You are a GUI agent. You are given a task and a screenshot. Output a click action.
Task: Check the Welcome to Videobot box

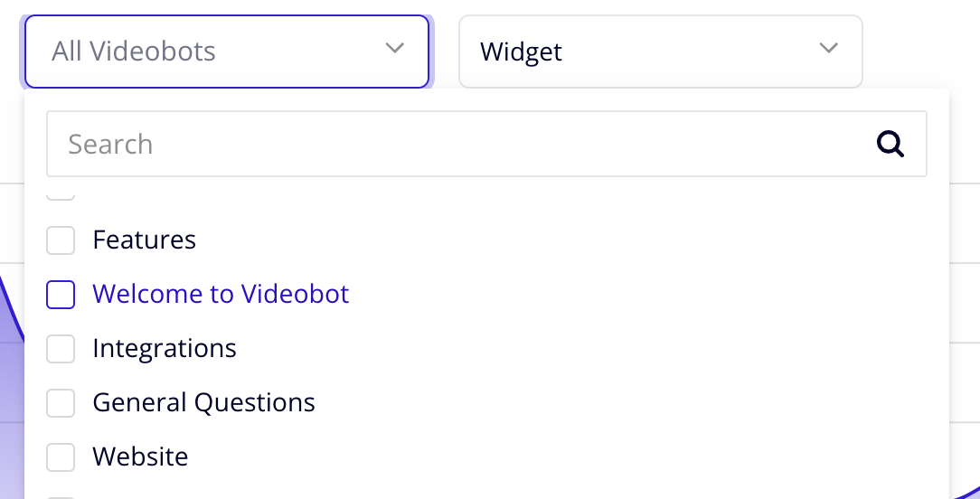[x=61, y=295]
